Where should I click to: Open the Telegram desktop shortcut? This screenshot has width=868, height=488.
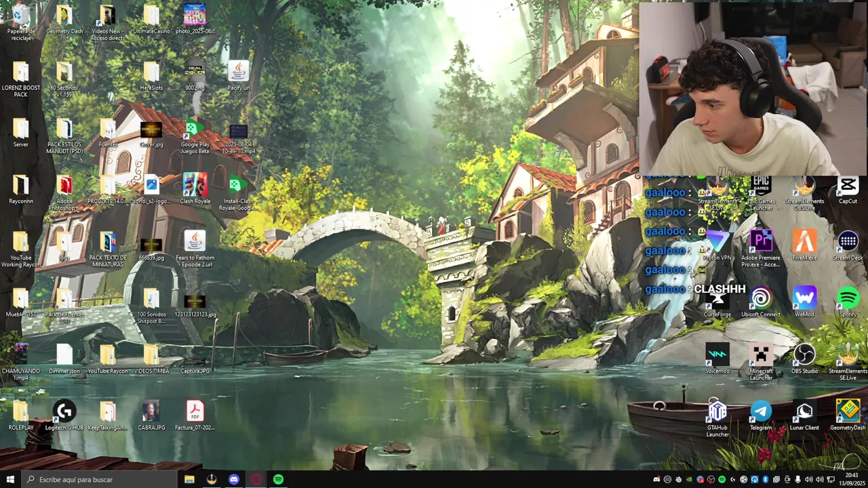[x=761, y=415]
